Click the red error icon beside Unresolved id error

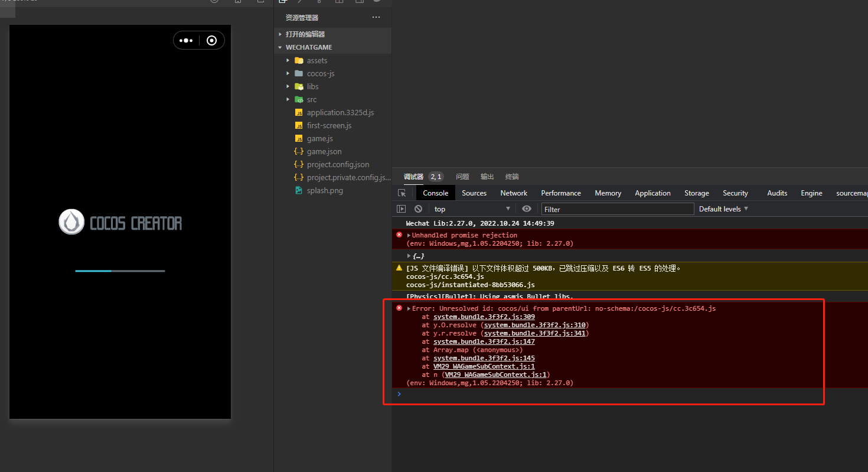point(399,308)
